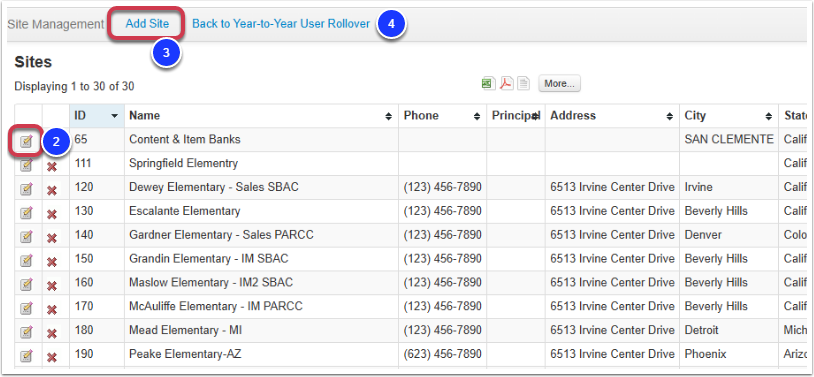Image resolution: width=814 pixels, height=377 pixels.
Task: Click the site name Mead Elementary - MI
Action: (x=185, y=331)
